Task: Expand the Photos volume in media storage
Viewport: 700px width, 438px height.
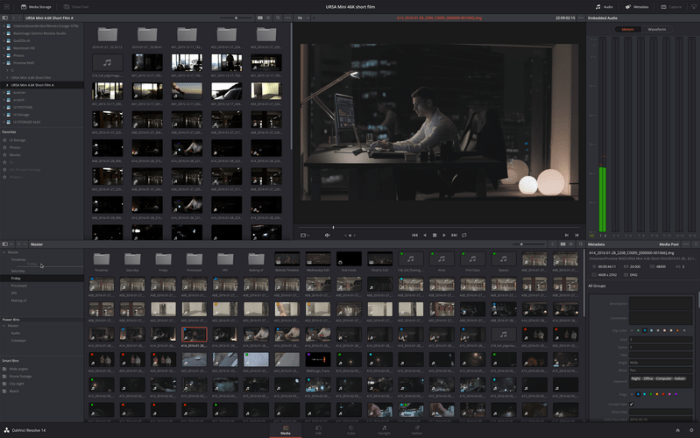Action: tap(4, 55)
